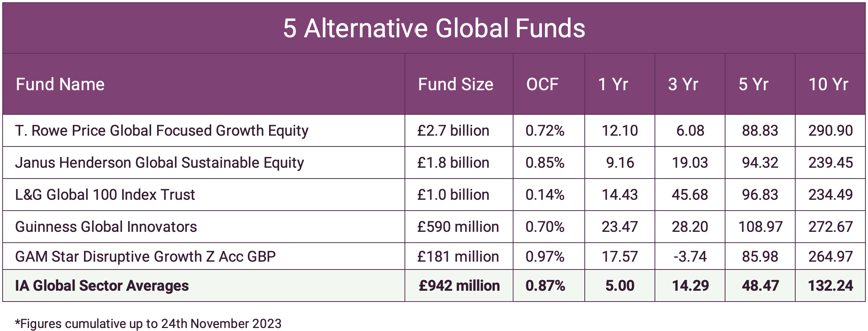Select the 10 Yr column header
The height and width of the screenshot is (331, 868).
pos(828,84)
